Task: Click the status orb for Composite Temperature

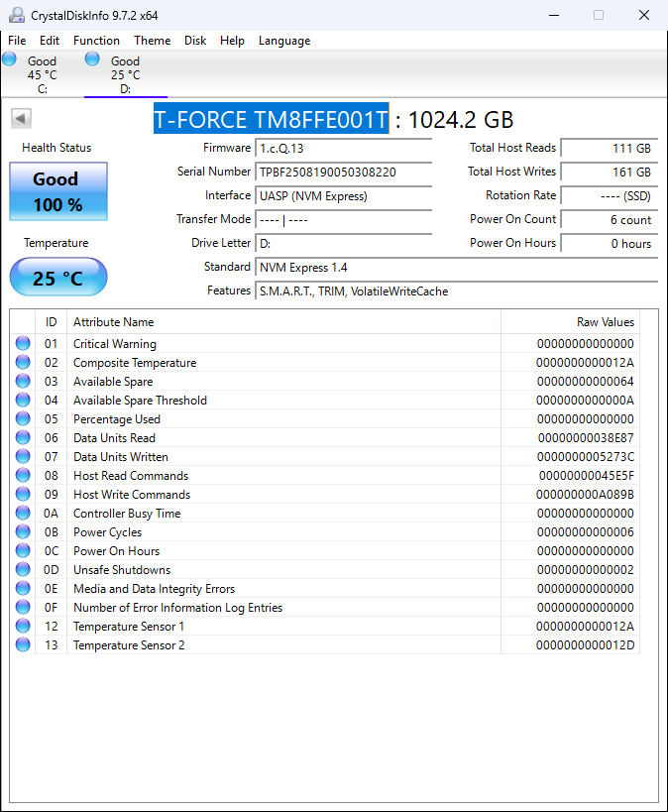Action: (23, 362)
